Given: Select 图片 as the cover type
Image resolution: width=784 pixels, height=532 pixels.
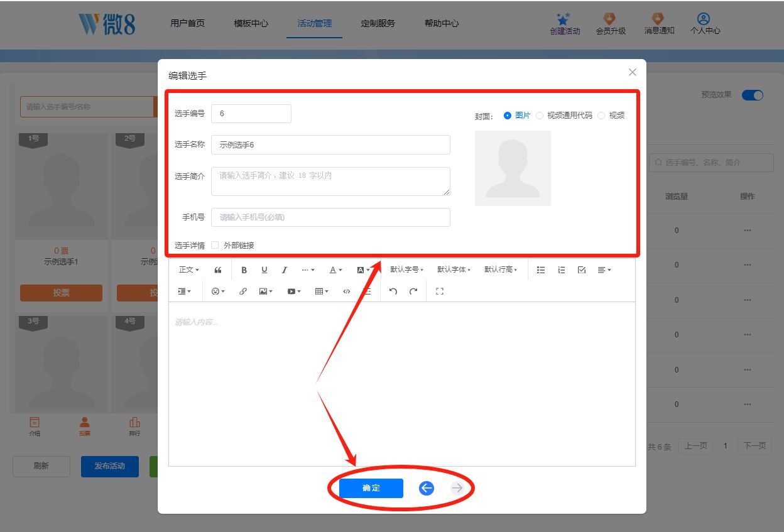Looking at the screenshot, I should pos(517,116).
